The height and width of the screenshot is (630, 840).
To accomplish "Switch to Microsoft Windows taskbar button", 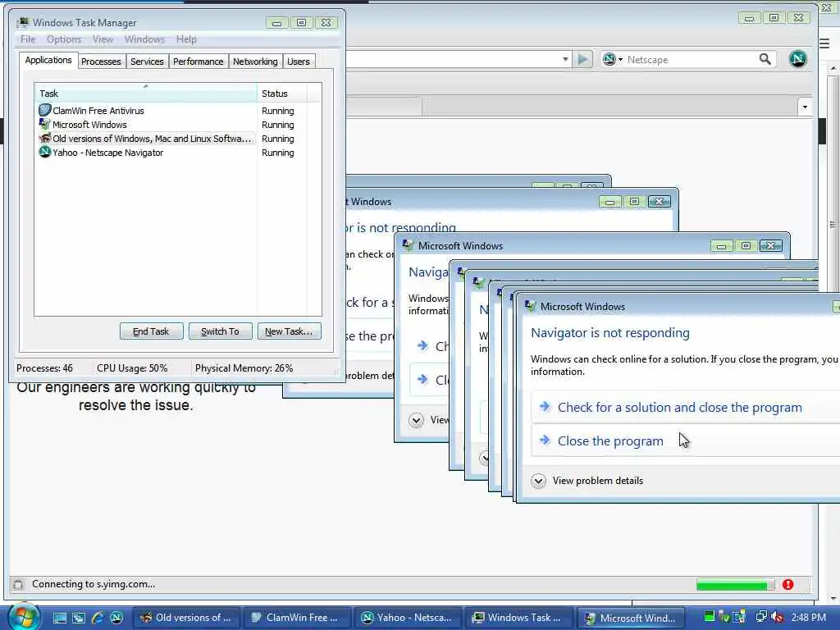I will tap(630, 618).
